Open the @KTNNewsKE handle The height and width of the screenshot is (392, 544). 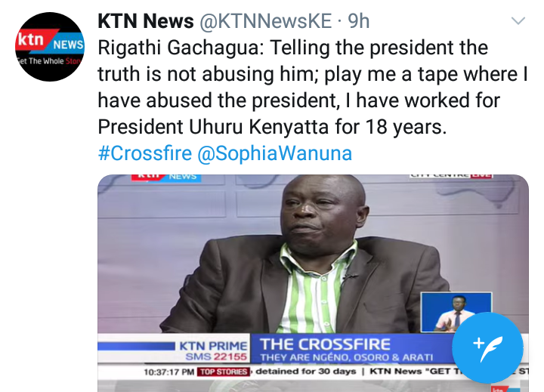click(x=265, y=21)
